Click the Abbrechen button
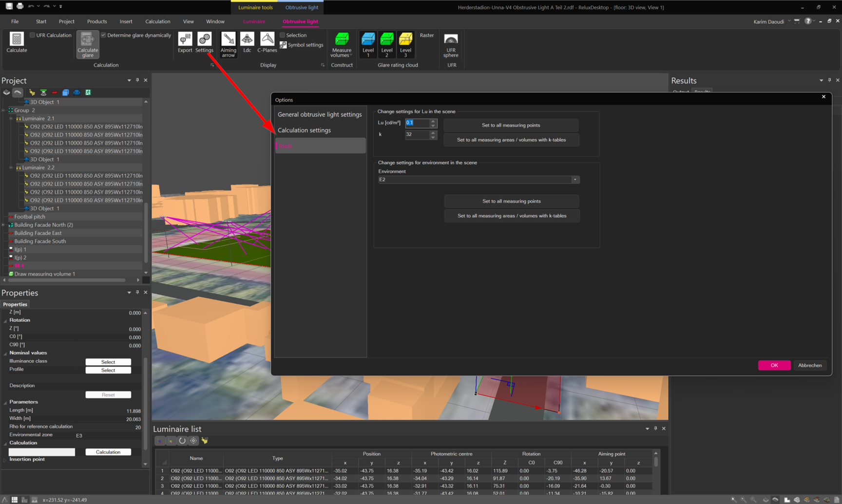842x504 pixels. tap(809, 365)
